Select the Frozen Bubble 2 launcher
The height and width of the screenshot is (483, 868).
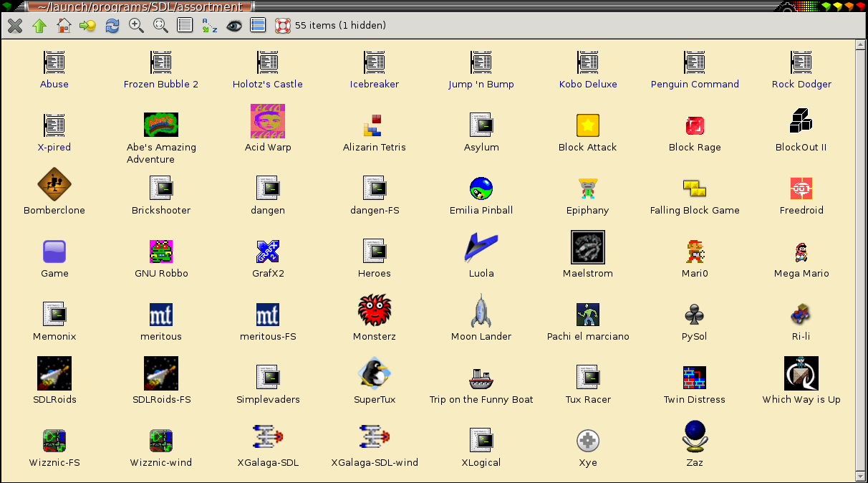(161, 62)
